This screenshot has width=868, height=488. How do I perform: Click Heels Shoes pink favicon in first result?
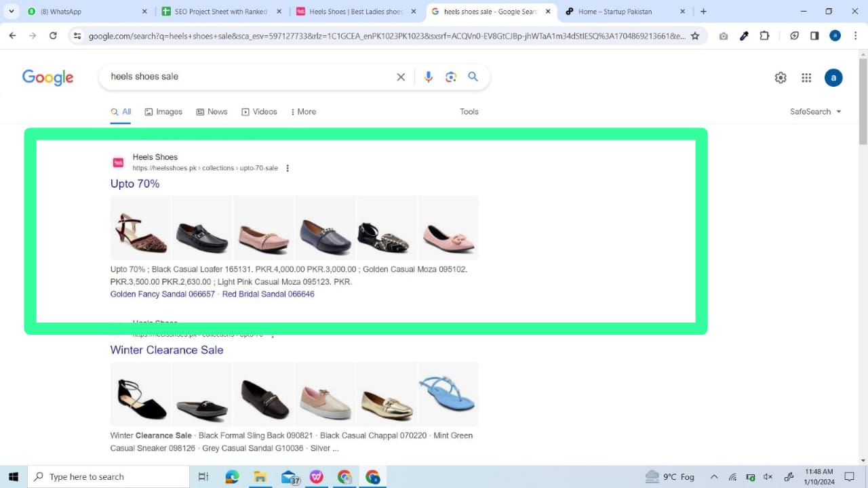coord(118,163)
